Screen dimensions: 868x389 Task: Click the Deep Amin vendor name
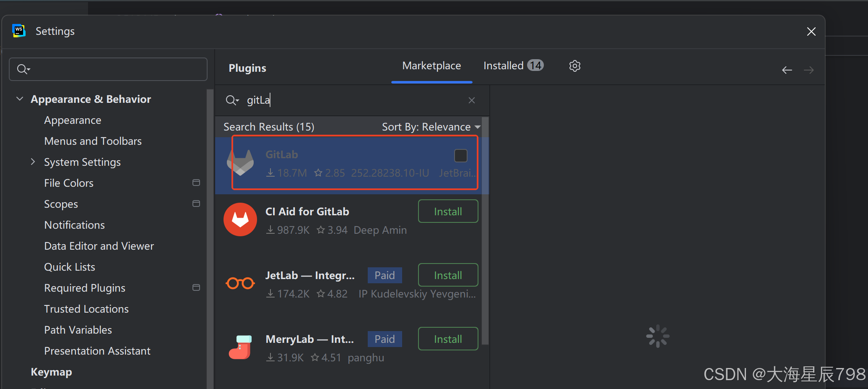point(380,230)
